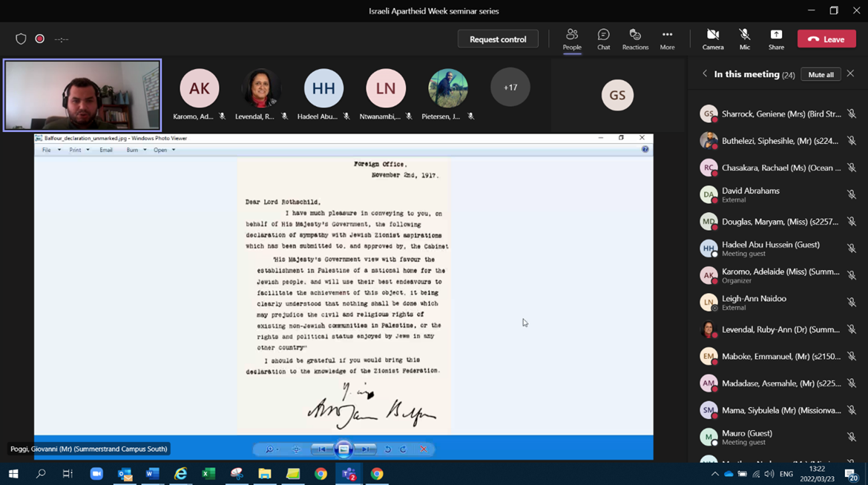Open the zoom magnifier dropdown
868x485 pixels.
point(272,449)
